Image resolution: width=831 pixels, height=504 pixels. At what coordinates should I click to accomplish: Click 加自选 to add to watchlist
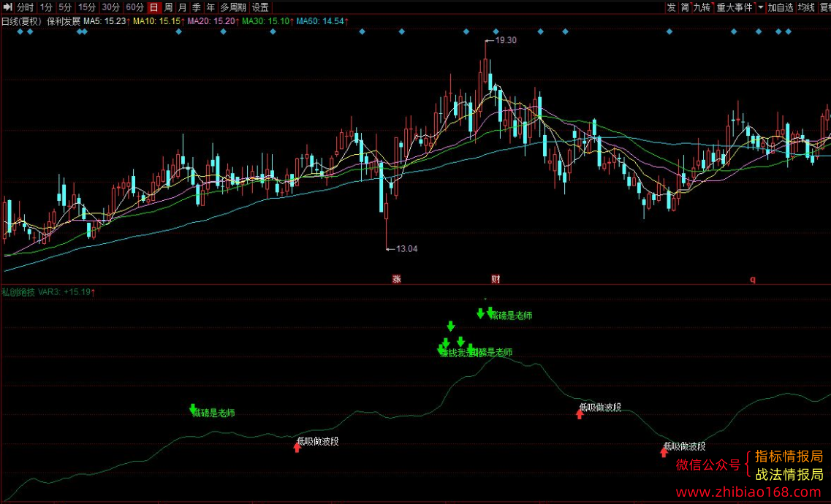click(781, 7)
